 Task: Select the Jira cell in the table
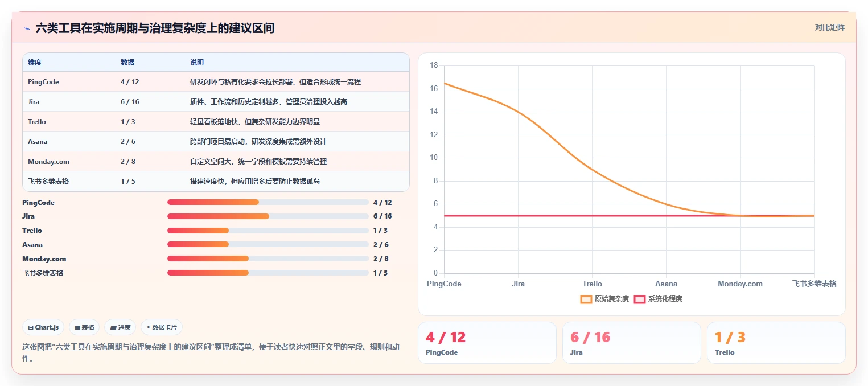(34, 102)
